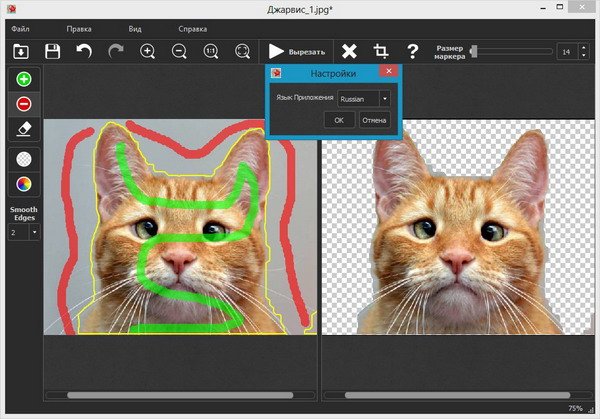
Task: Cancel the settings dialog with Отмена
Action: coord(374,120)
